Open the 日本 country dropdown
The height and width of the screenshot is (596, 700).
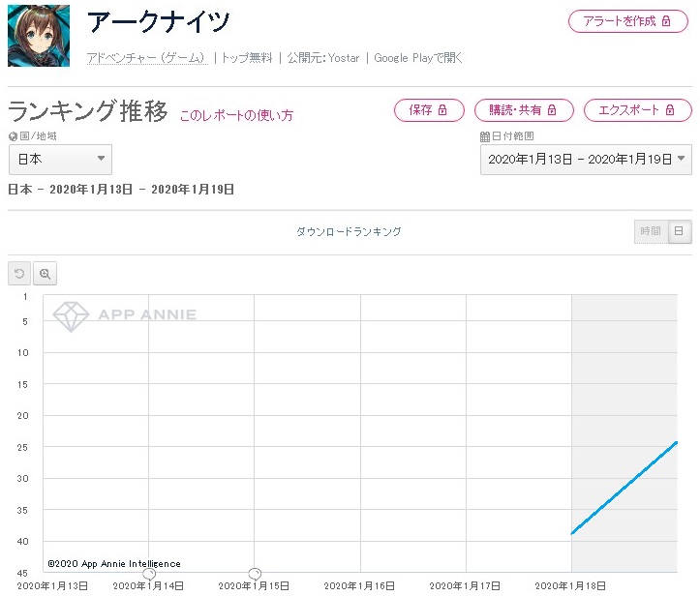click(x=60, y=160)
